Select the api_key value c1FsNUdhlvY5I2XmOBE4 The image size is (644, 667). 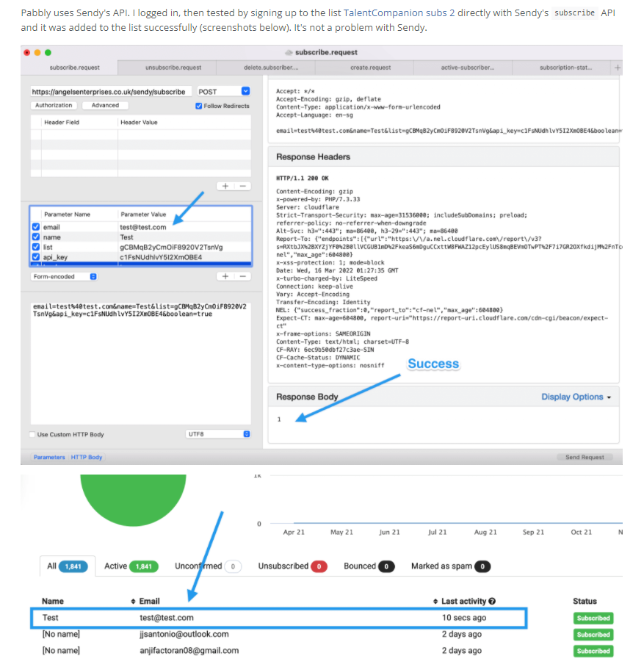point(161,257)
